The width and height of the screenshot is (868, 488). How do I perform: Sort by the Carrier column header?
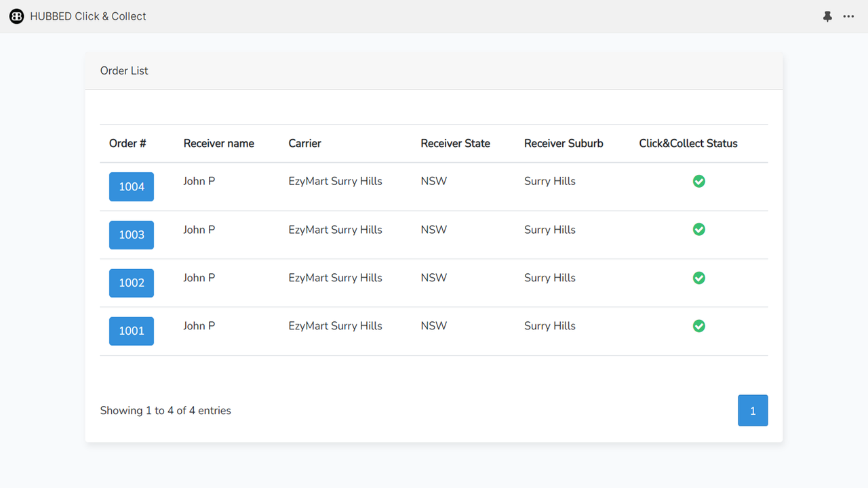point(305,144)
